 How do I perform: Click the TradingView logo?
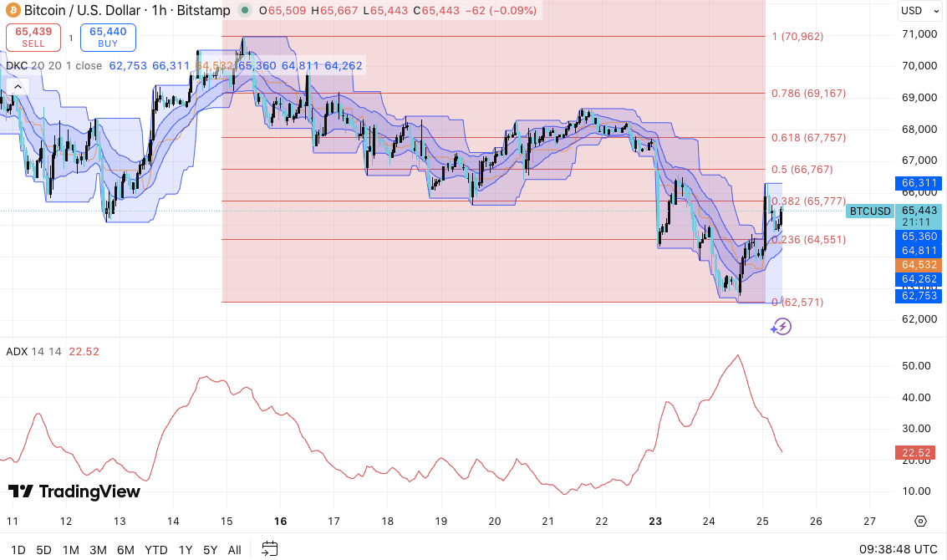pyautogui.click(x=74, y=491)
